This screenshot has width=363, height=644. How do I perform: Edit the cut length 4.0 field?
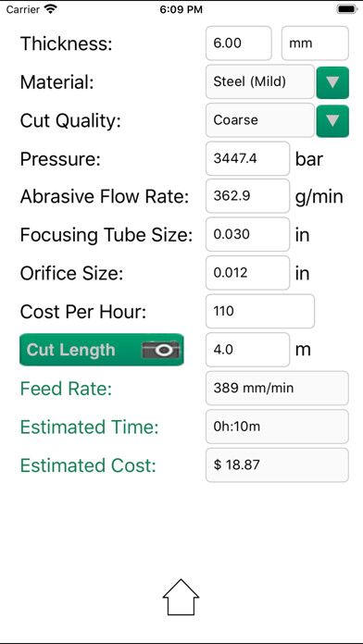pyautogui.click(x=247, y=350)
